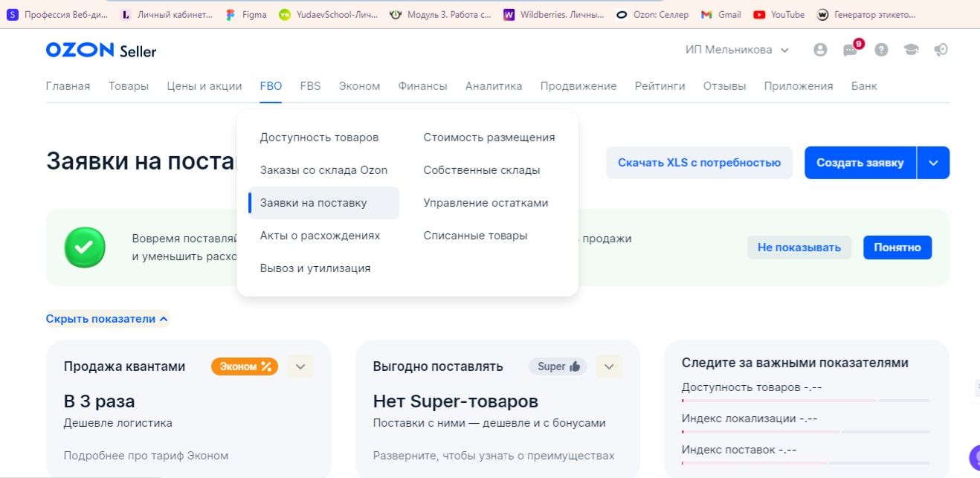Open Wildberries bookmark
Image resolution: width=980 pixels, height=478 pixels.
point(553,14)
